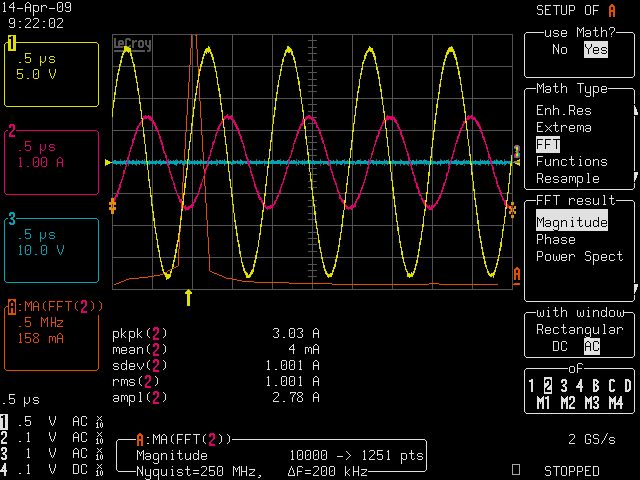
Task: Set FFT source to trace B
Action: pos(596,386)
